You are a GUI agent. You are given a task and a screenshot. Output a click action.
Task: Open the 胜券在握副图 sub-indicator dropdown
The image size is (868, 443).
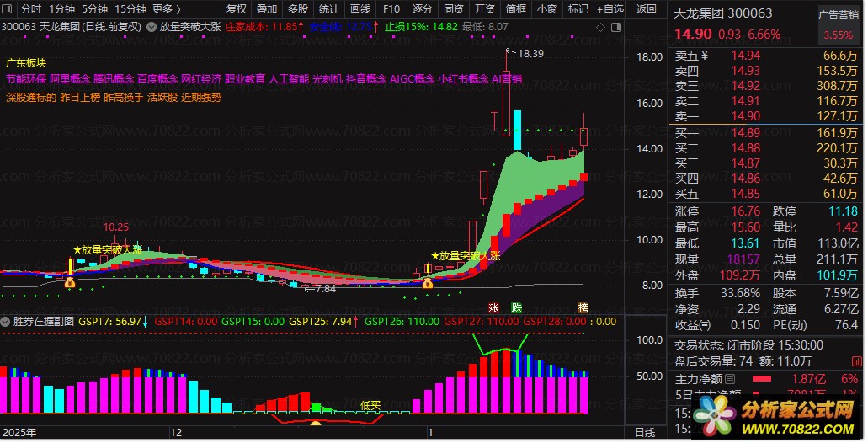point(6,321)
